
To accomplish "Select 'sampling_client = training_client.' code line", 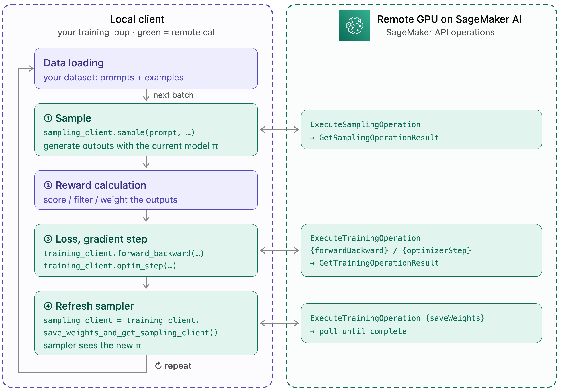I will coord(121,320).
